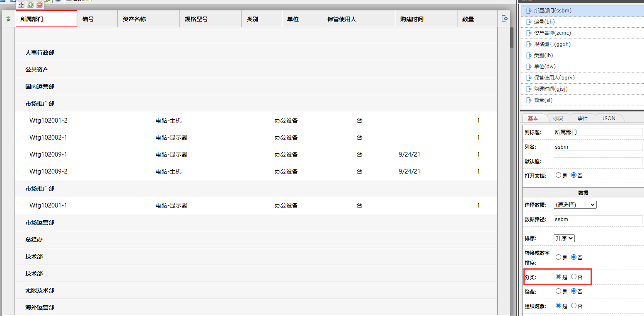Click the red minus remove icon
This screenshot has height=316, width=644.
click(x=39, y=5)
